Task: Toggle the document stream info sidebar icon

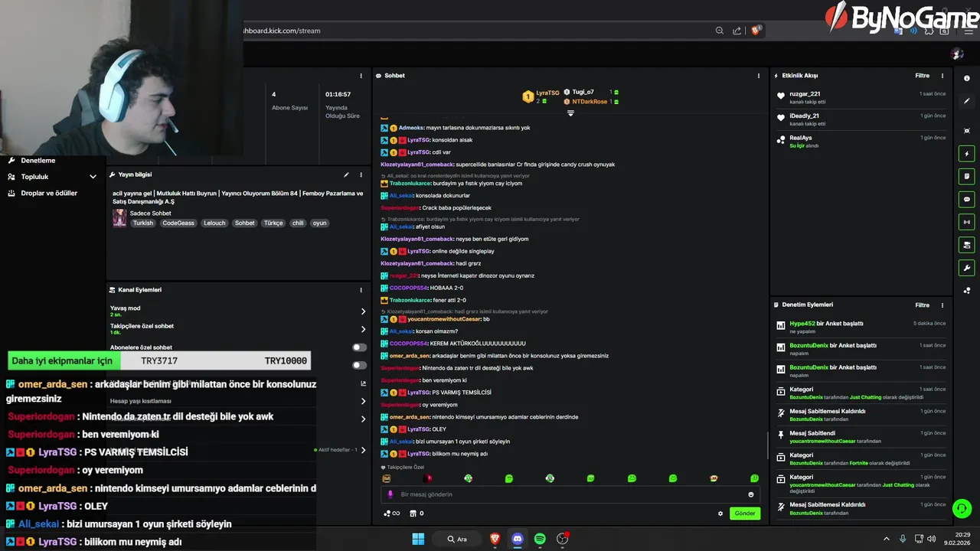Action: click(x=967, y=177)
